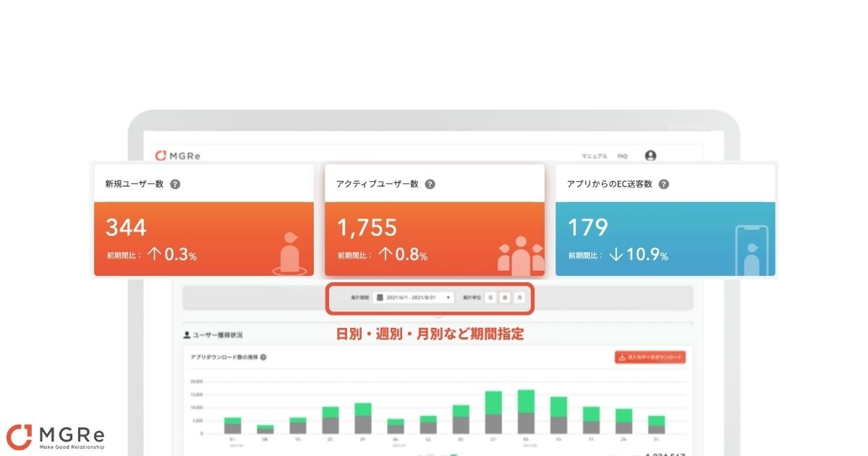Click the orange data download button
The image size is (868, 456).
pyautogui.click(x=650, y=358)
